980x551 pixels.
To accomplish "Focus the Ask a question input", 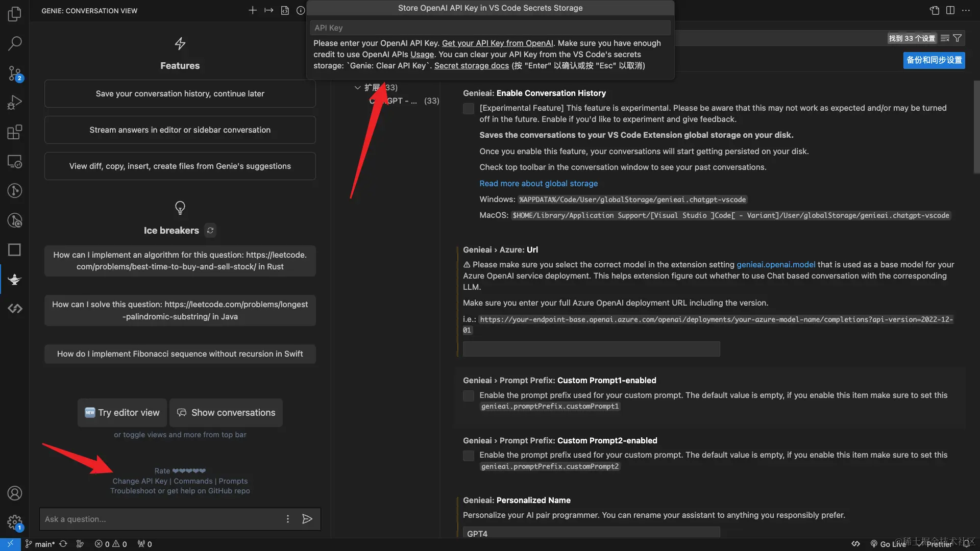I will (x=161, y=519).
